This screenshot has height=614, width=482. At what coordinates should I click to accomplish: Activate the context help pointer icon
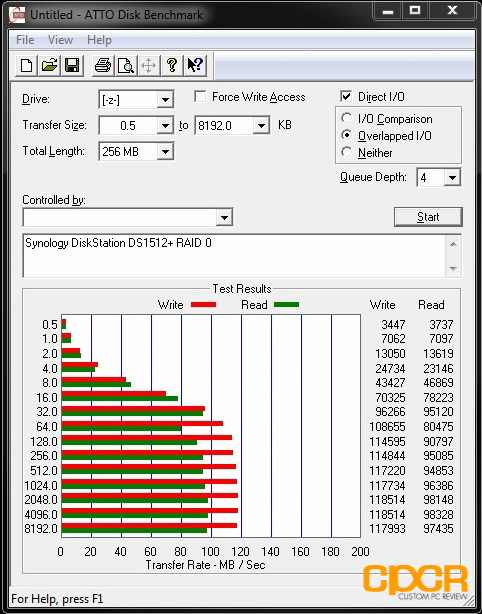coord(195,65)
